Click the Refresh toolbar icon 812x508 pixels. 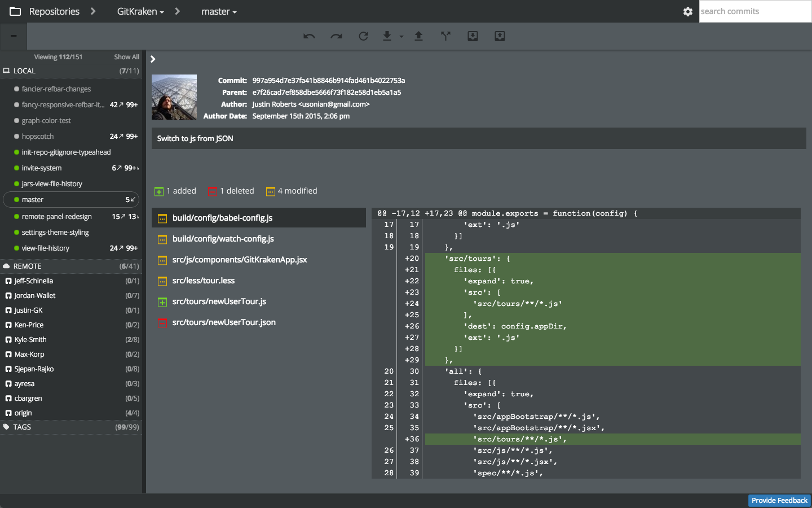tap(363, 36)
